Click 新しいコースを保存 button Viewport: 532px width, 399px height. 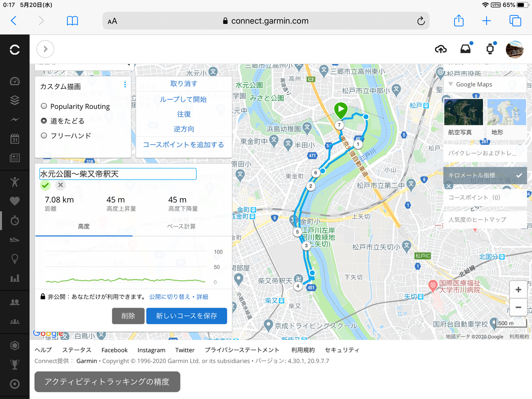pyautogui.click(x=187, y=316)
